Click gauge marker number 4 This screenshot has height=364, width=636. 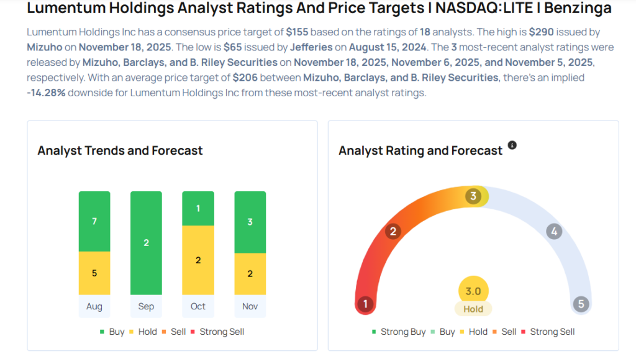click(x=553, y=232)
